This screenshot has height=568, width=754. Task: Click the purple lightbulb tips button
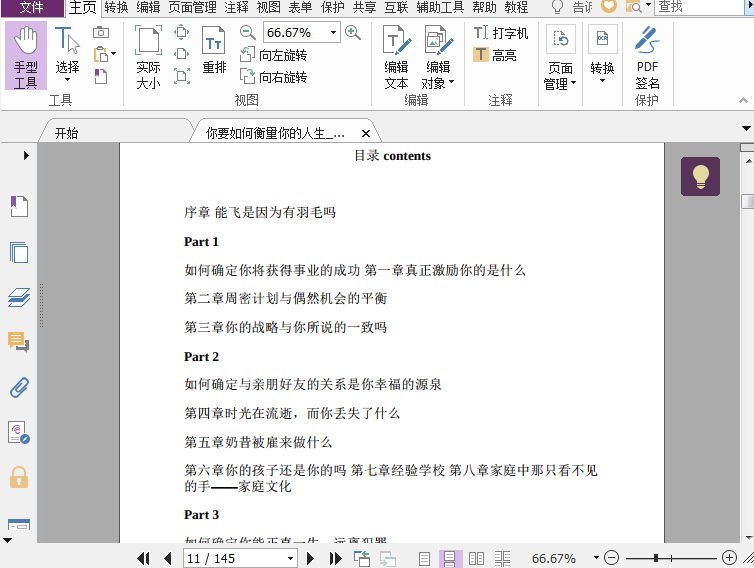(700, 177)
